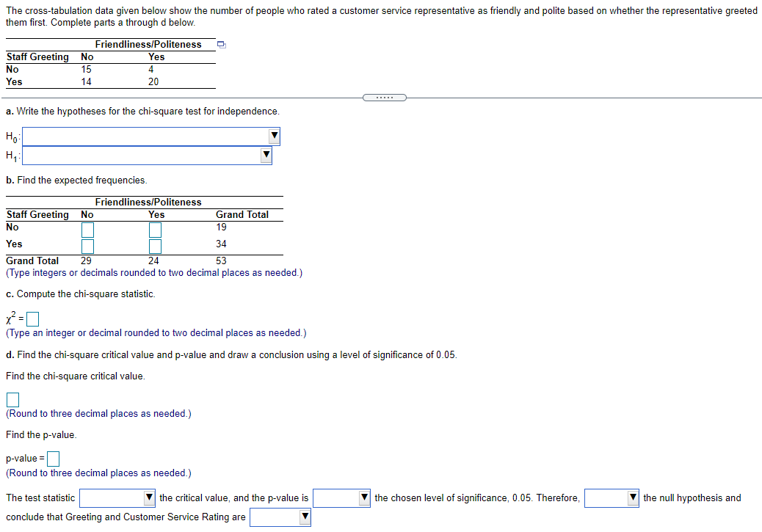The height and width of the screenshot is (532, 762).
Task: Click the H0 dropdown arrow icon
Action: pos(274,136)
